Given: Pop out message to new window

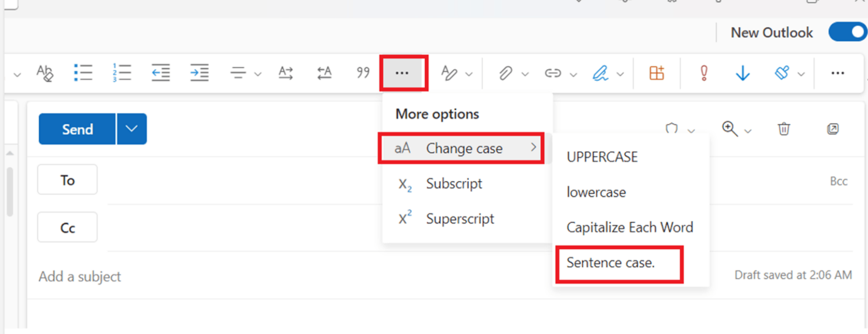Looking at the screenshot, I should (x=833, y=129).
